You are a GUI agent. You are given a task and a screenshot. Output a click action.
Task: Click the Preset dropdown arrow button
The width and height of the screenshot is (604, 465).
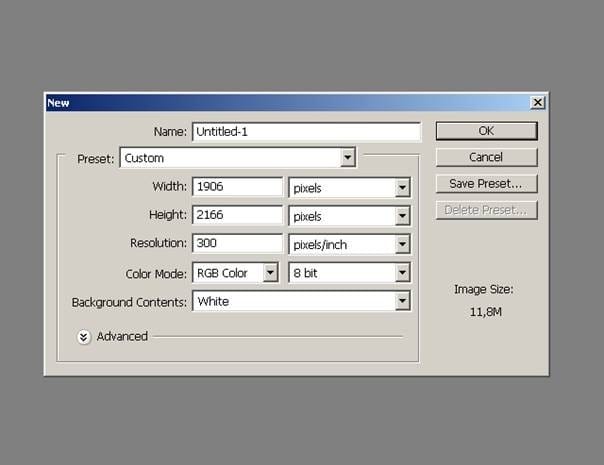tap(347, 158)
